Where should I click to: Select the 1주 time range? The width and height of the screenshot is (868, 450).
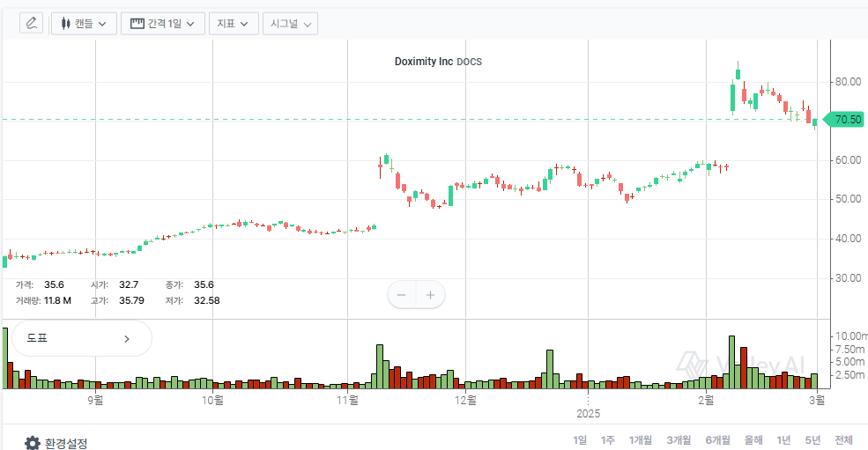[x=607, y=440]
